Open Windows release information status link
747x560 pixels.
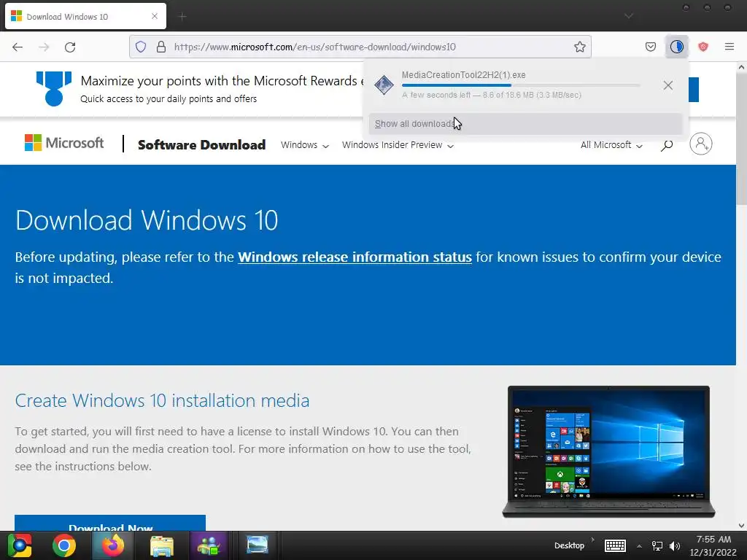click(x=355, y=257)
